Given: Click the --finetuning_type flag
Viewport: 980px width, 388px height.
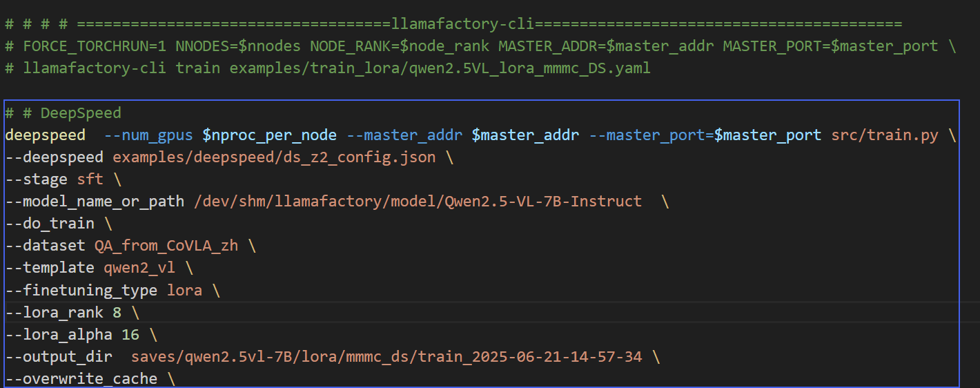Looking at the screenshot, I should (81, 290).
